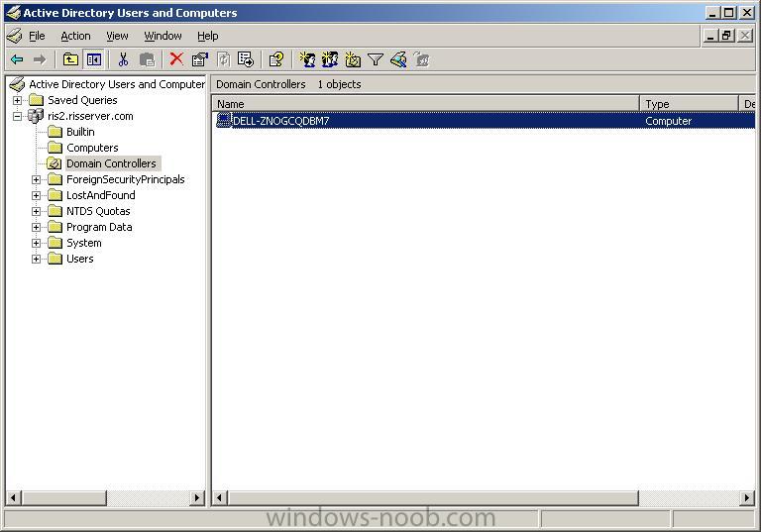
Task: Click the Forward arrow toolbar button
Action: click(x=40, y=59)
